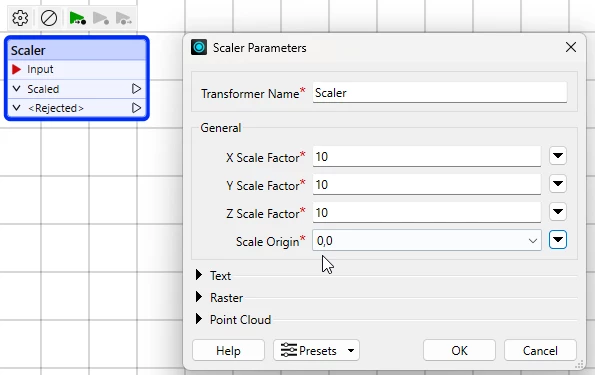Expand the Point Cloud section
Screen dimensions: 595x375
[x=199, y=319]
